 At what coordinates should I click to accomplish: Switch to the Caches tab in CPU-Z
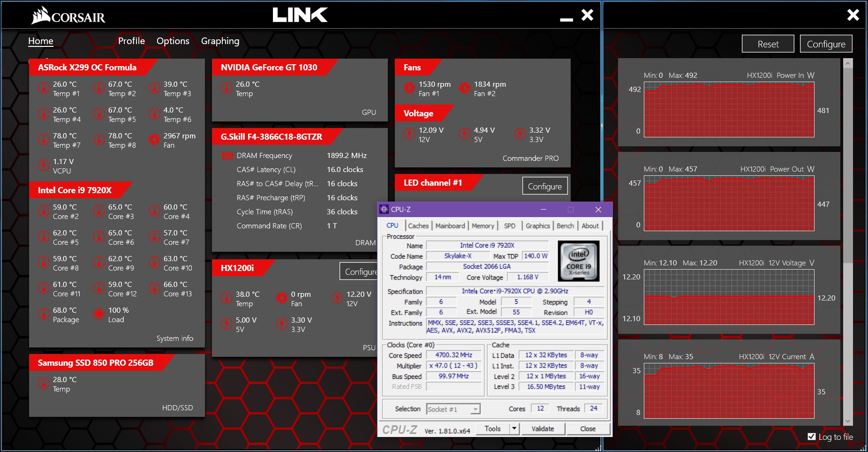pyautogui.click(x=418, y=226)
